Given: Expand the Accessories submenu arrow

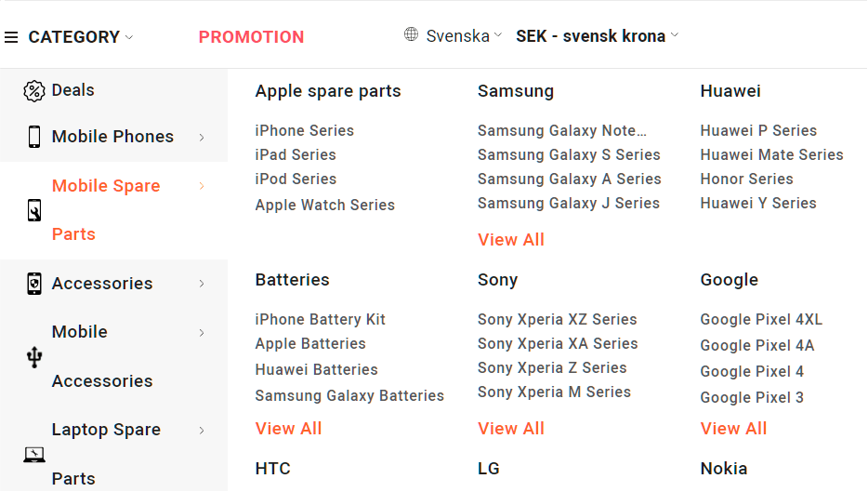Looking at the screenshot, I should coord(202,284).
